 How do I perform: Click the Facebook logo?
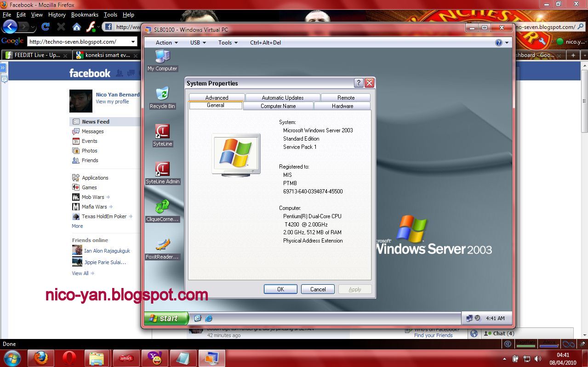coord(90,73)
